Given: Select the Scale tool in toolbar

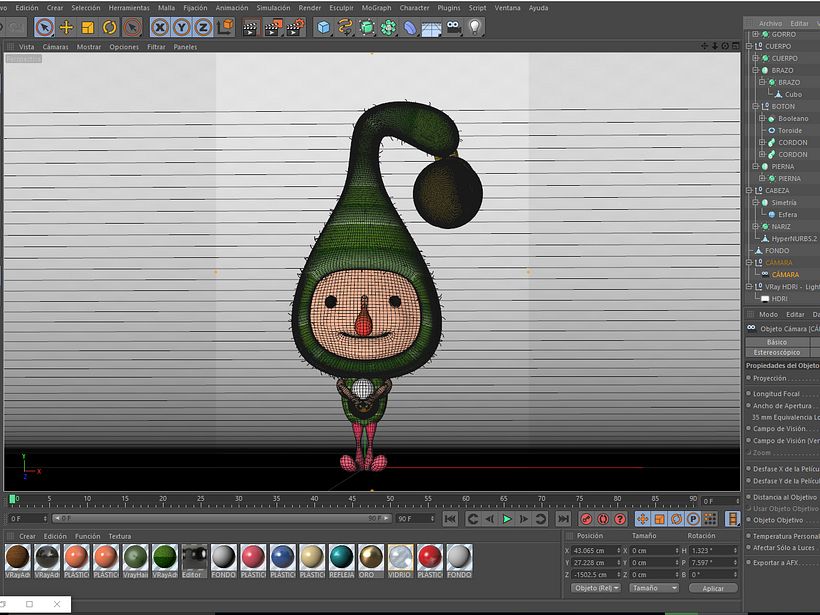Looking at the screenshot, I should [88, 27].
